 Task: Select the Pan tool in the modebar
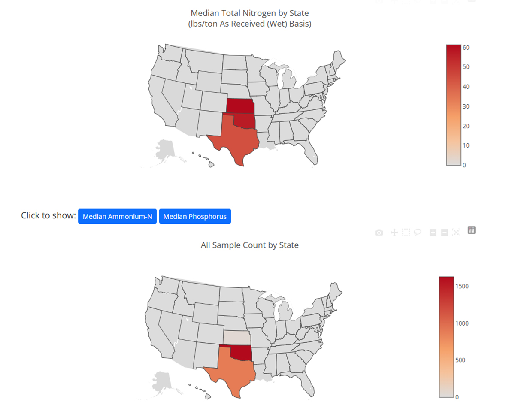(394, 233)
